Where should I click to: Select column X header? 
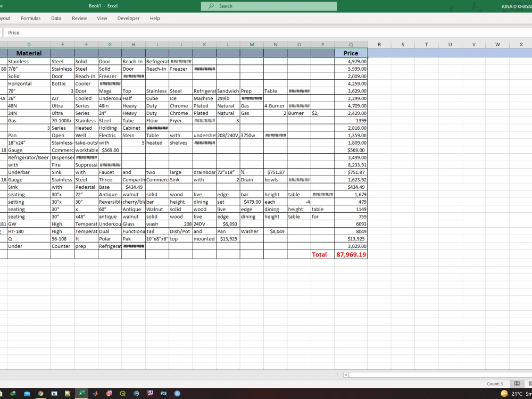point(521,45)
